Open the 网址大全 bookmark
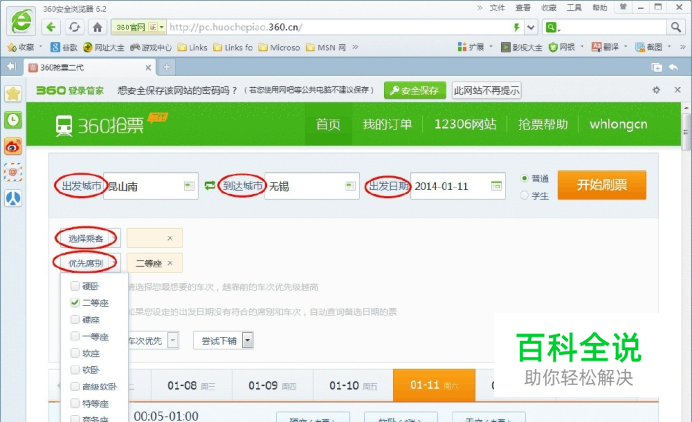692x422 pixels. [104, 47]
